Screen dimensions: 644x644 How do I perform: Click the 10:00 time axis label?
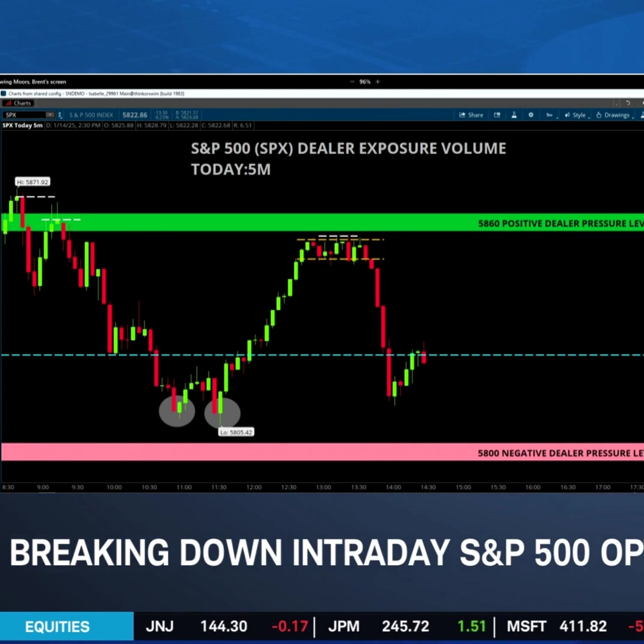pyautogui.click(x=114, y=487)
